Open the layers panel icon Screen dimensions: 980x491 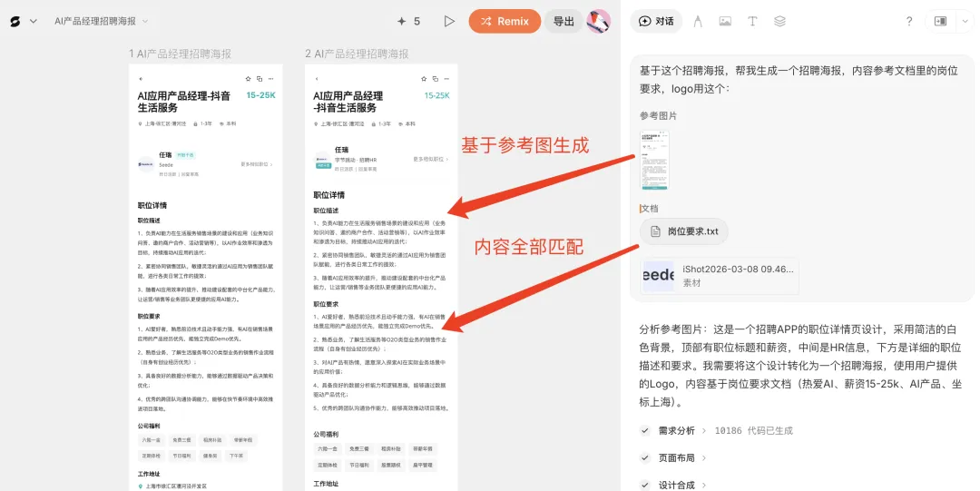click(x=779, y=21)
